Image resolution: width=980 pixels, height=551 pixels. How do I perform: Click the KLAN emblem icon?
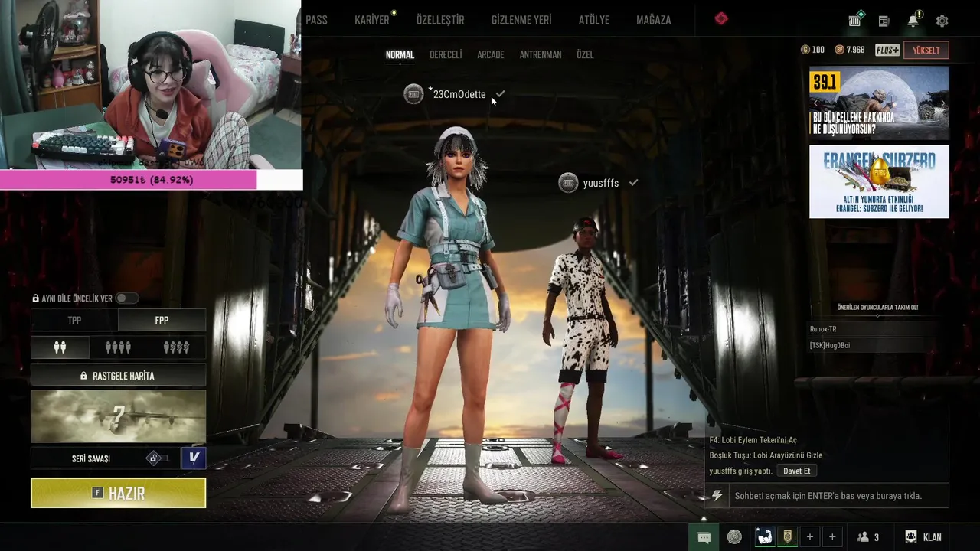(911, 536)
